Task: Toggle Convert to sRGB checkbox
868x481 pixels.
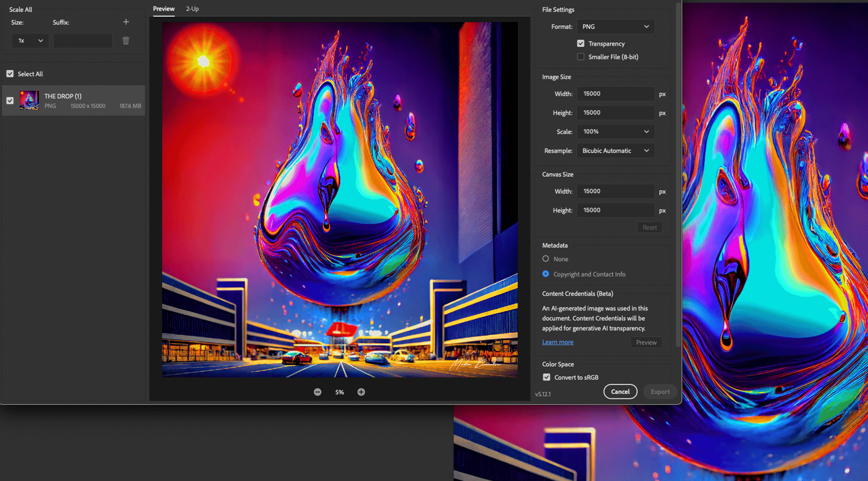Action: pos(546,377)
